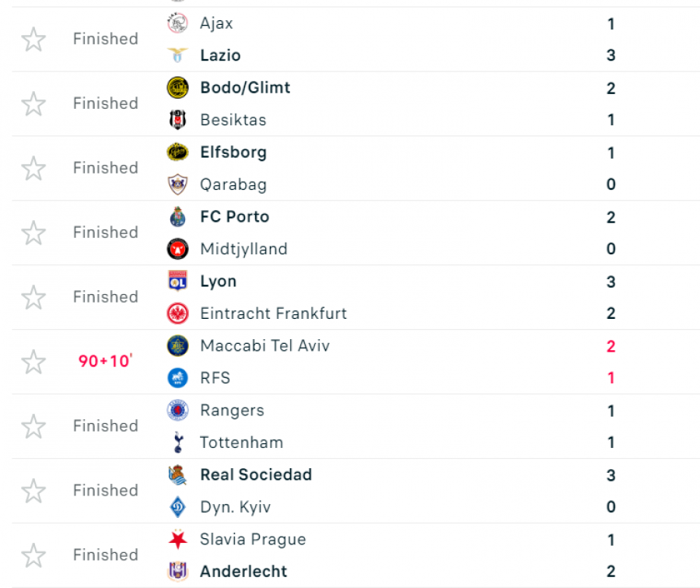
Task: Toggle favorite star for Elfsborg vs Qarabag
Action: tap(33, 168)
